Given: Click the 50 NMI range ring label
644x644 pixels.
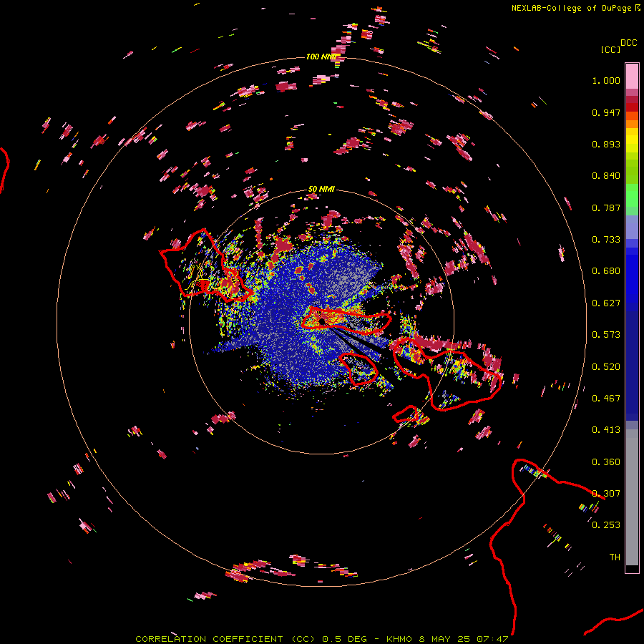Looking at the screenshot, I should click(321, 189).
